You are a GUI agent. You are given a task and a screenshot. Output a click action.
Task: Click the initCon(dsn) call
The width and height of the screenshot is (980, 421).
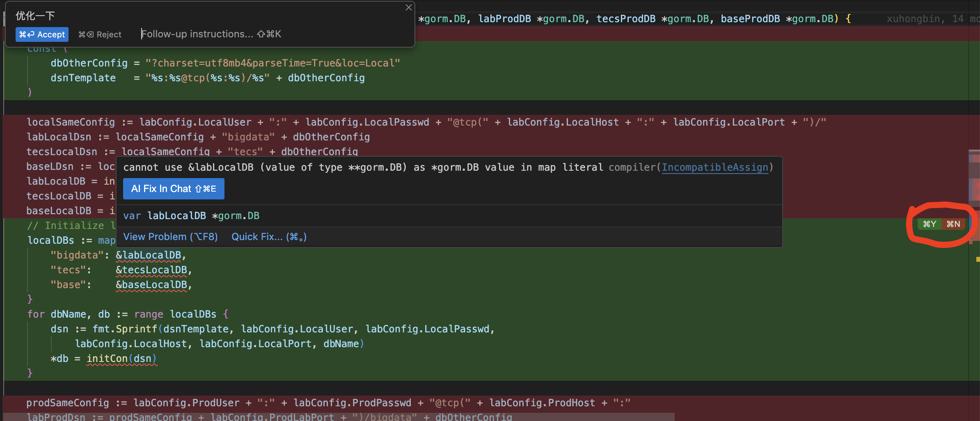click(121, 359)
